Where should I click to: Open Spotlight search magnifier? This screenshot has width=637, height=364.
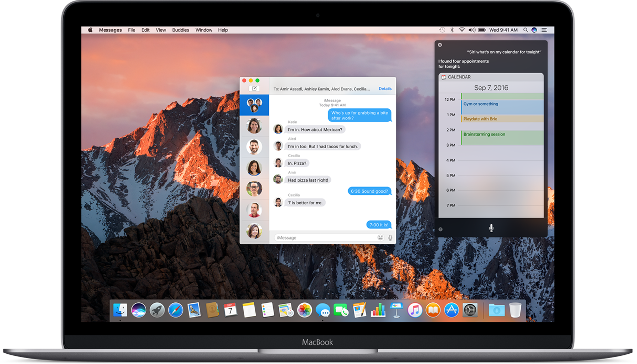[x=526, y=30]
